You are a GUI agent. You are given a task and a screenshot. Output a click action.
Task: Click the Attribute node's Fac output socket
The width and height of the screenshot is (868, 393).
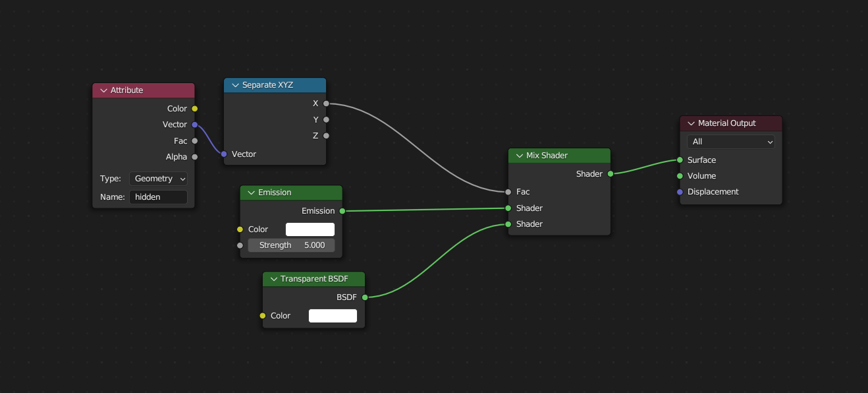194,140
